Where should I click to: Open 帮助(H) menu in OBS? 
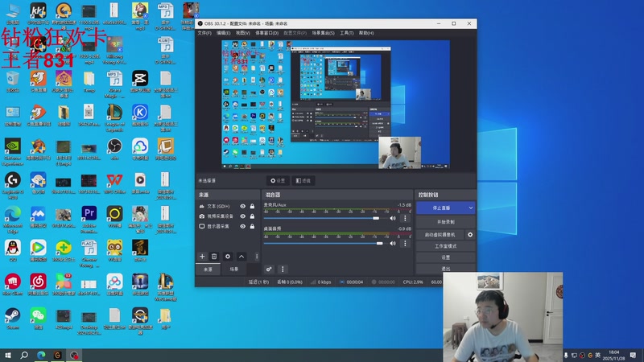[366, 33]
